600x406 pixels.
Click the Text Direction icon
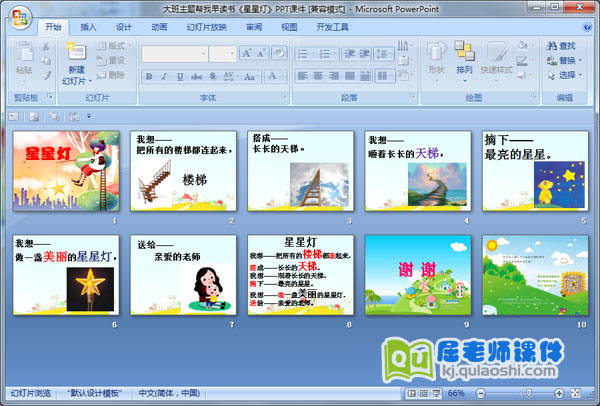(x=405, y=46)
